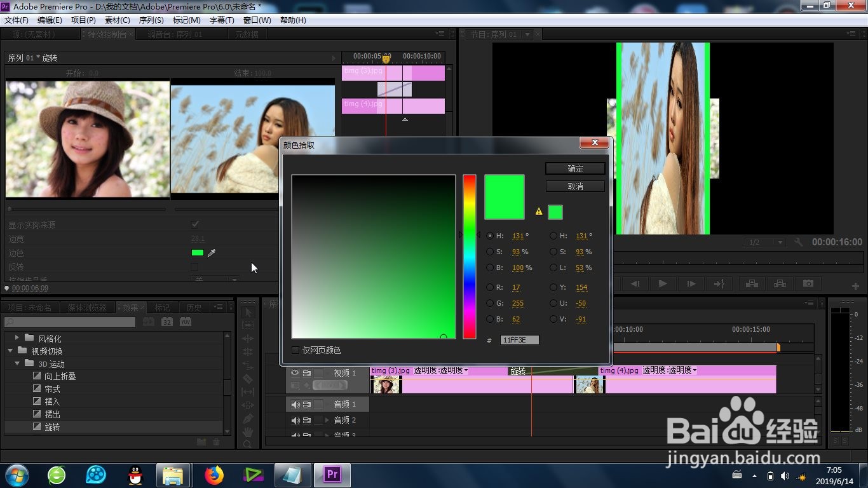Toggle the accelerated effects filter icon
The width and height of the screenshot is (868, 488).
pos(148,322)
